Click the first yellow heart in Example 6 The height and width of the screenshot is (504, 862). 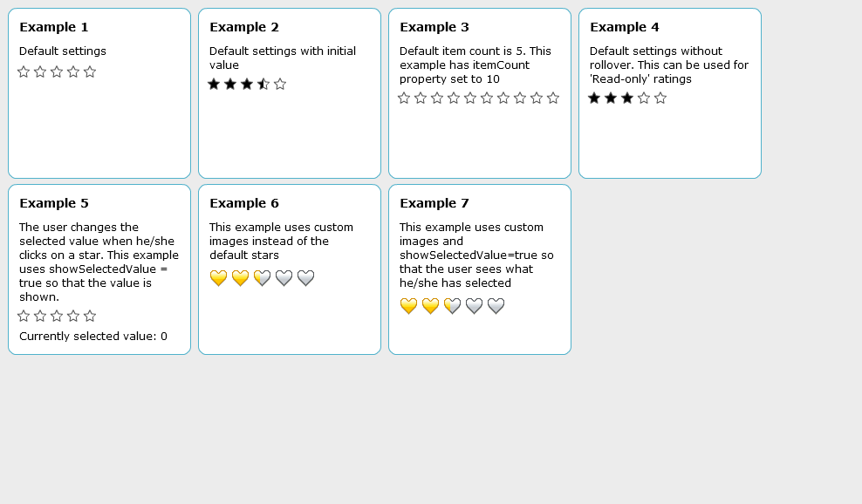point(218,278)
